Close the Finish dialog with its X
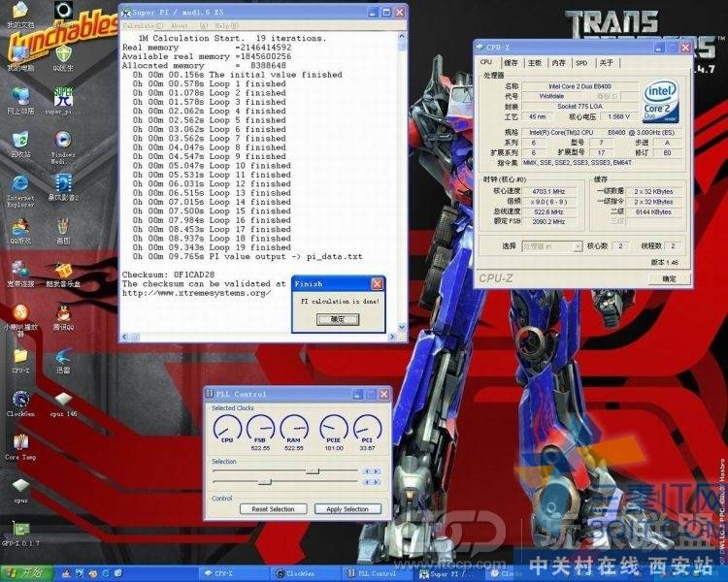Viewport: 728px width, 582px height. 378,283
